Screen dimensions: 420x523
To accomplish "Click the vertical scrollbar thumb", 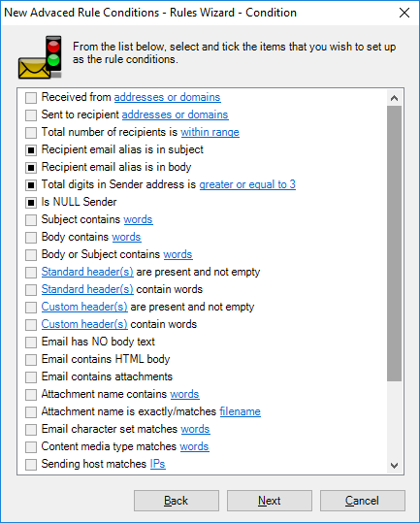I will (x=395, y=244).
